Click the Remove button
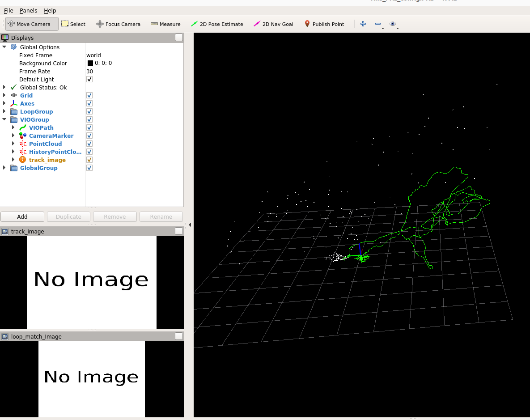The image size is (530, 420). pos(115,217)
